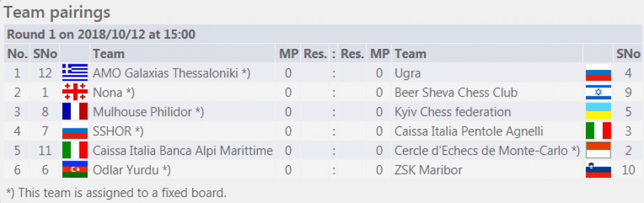
Task: Click the Georgian flag next to Nona
Action: click(x=75, y=92)
